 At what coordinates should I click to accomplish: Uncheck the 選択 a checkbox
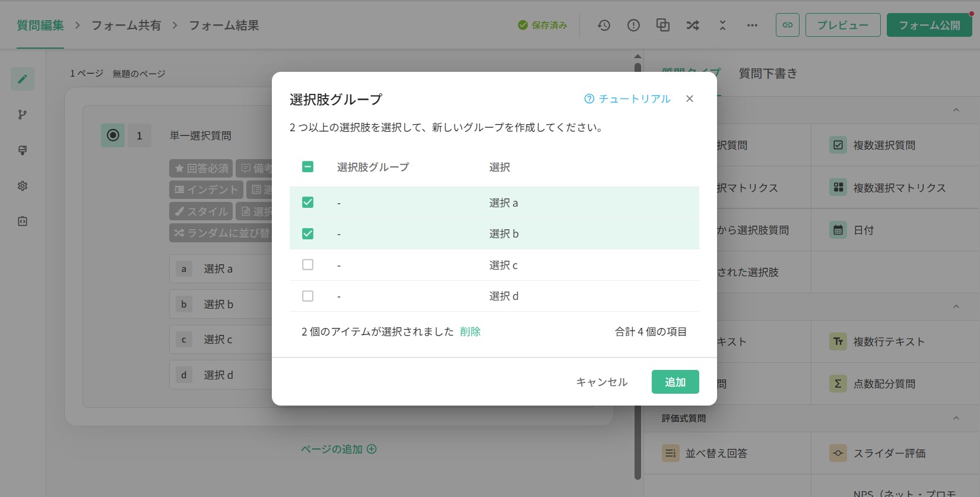tap(307, 202)
